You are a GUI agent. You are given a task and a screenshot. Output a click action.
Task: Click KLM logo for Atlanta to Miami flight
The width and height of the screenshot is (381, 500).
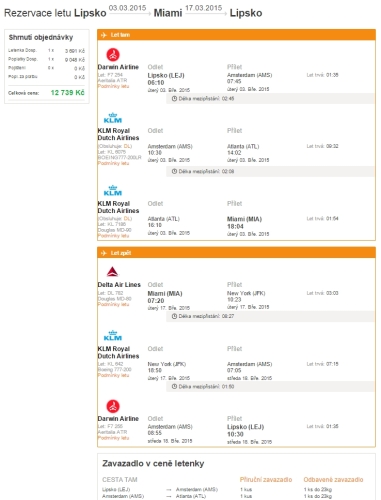(113, 191)
